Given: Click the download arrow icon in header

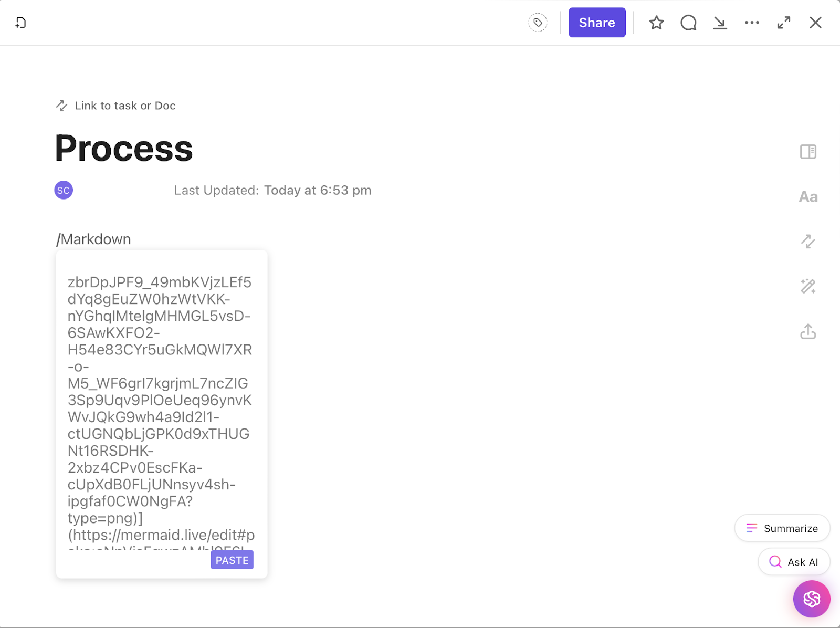Looking at the screenshot, I should click(x=720, y=23).
